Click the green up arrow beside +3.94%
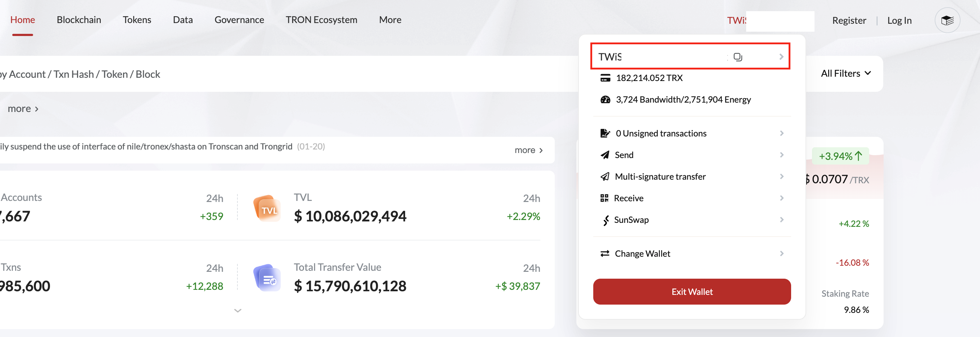This screenshot has width=980, height=337. pyautogui.click(x=858, y=156)
